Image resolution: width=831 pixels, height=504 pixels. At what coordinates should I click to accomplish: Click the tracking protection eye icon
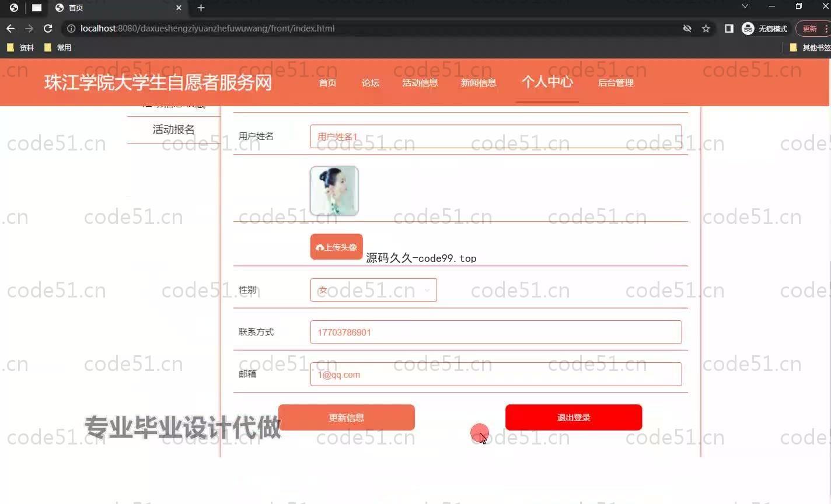pyautogui.click(x=687, y=29)
